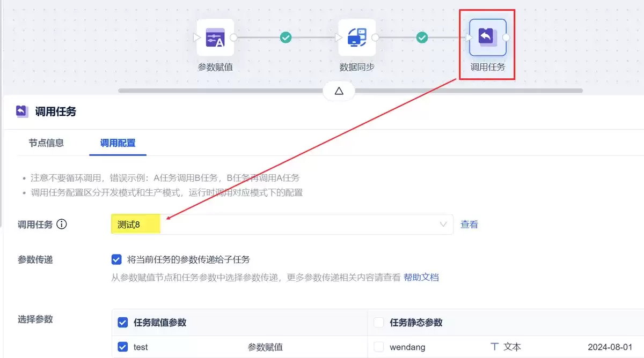Image resolution: width=644 pixels, height=358 pixels.
Task: Click the success check between 数据同步 and 调用任务
Action: coord(422,38)
